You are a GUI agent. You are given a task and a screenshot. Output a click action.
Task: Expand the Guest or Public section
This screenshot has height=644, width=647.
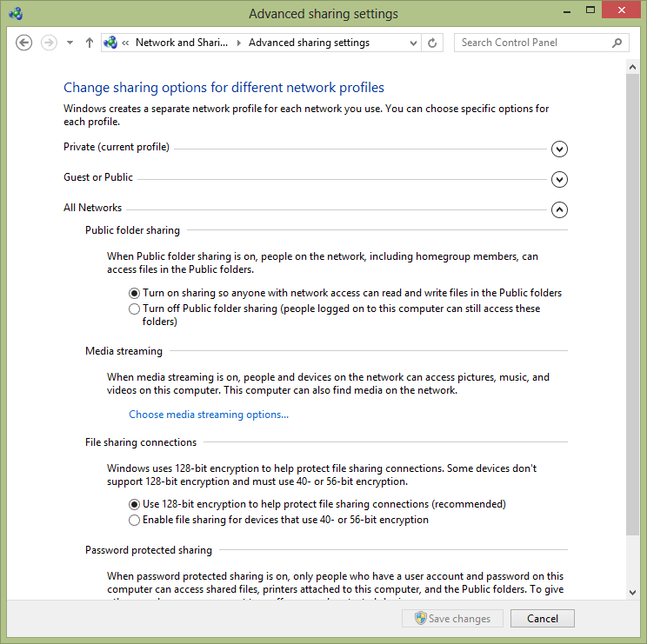tap(560, 179)
